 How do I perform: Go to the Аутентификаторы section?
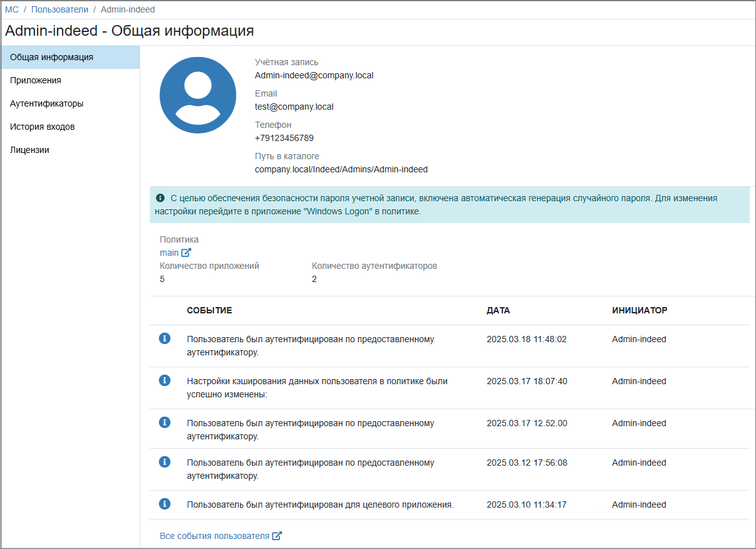47,103
